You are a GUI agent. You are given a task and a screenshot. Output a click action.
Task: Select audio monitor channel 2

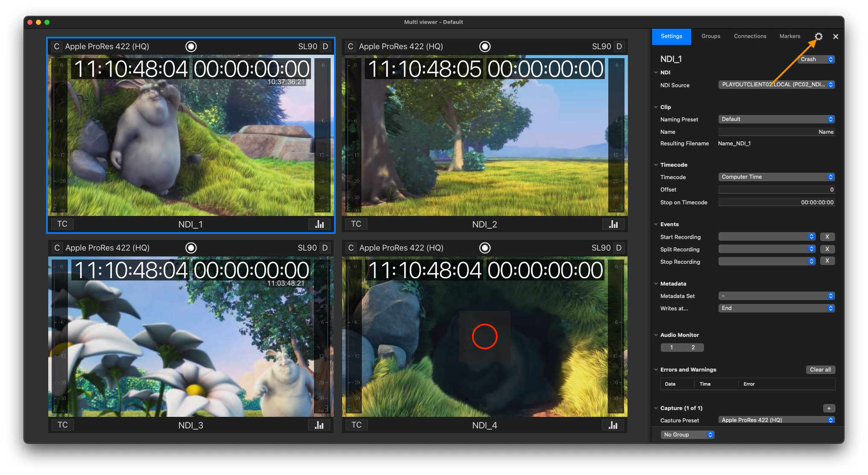693,348
